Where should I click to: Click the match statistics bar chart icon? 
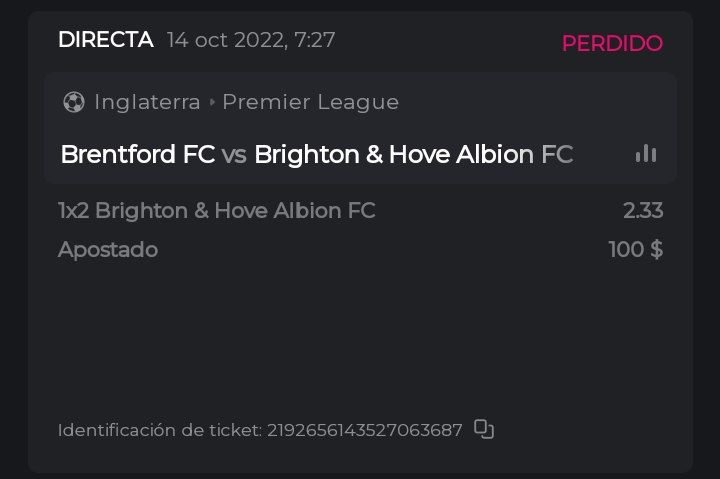646,154
